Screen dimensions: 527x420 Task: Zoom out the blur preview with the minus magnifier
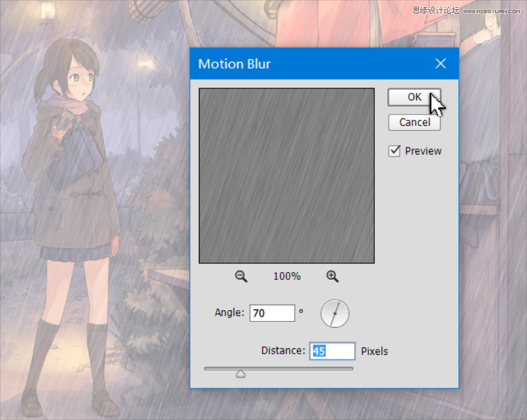(x=240, y=276)
